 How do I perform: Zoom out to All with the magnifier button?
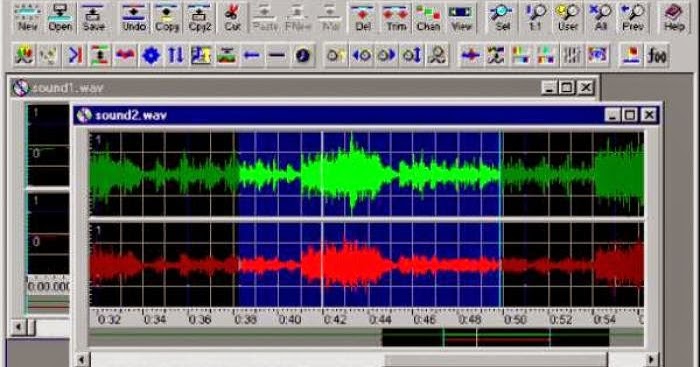[x=601, y=17]
